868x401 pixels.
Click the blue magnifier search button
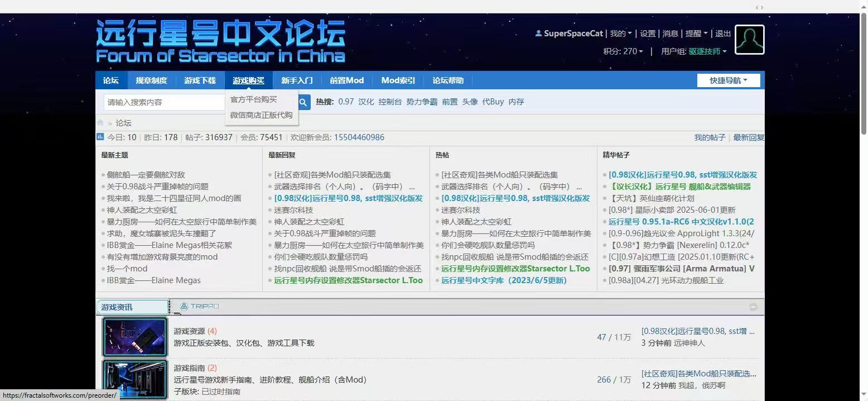pos(304,102)
